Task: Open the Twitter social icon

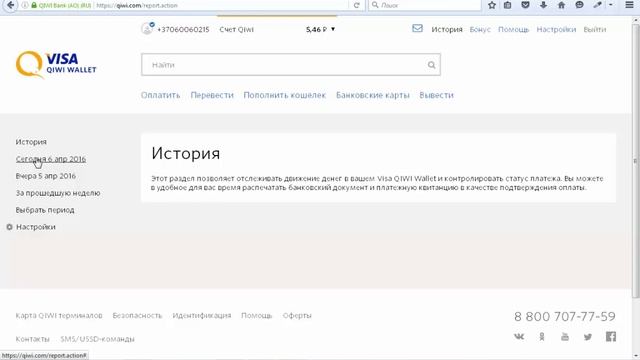Action: [x=588, y=337]
